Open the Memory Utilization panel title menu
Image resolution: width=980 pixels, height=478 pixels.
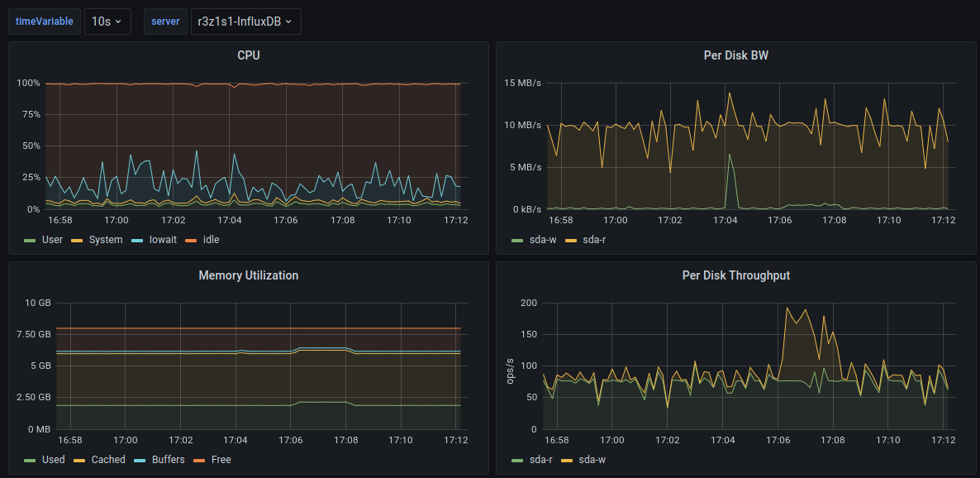[x=249, y=275]
